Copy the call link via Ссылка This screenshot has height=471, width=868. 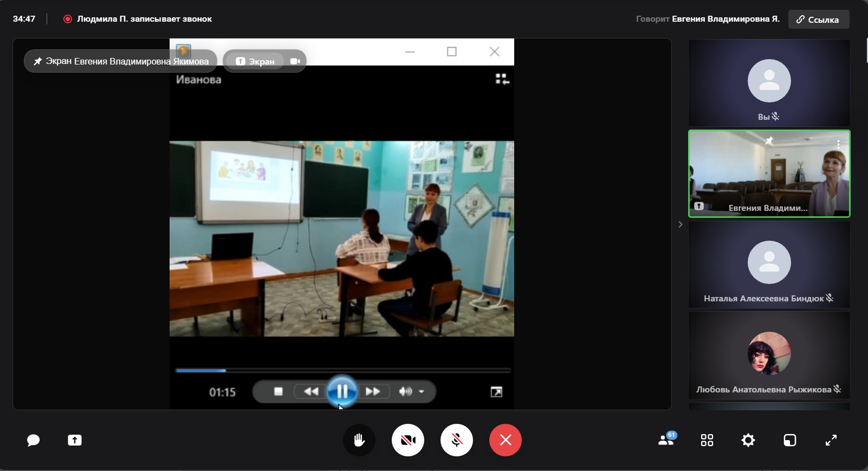click(x=819, y=19)
